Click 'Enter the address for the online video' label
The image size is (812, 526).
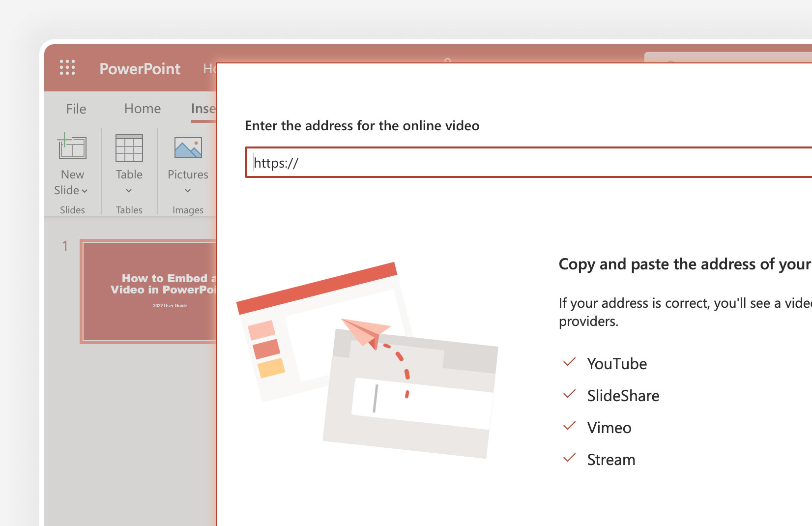362,126
